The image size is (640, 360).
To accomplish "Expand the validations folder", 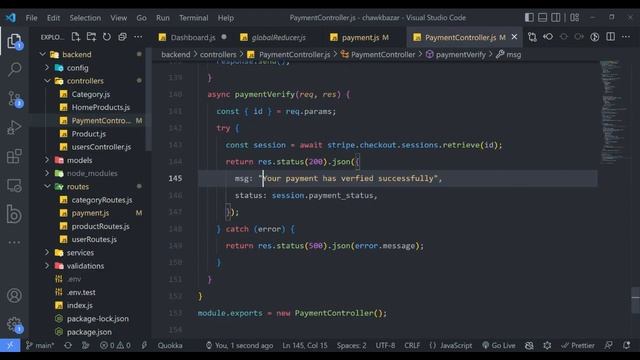I will tap(47, 266).
